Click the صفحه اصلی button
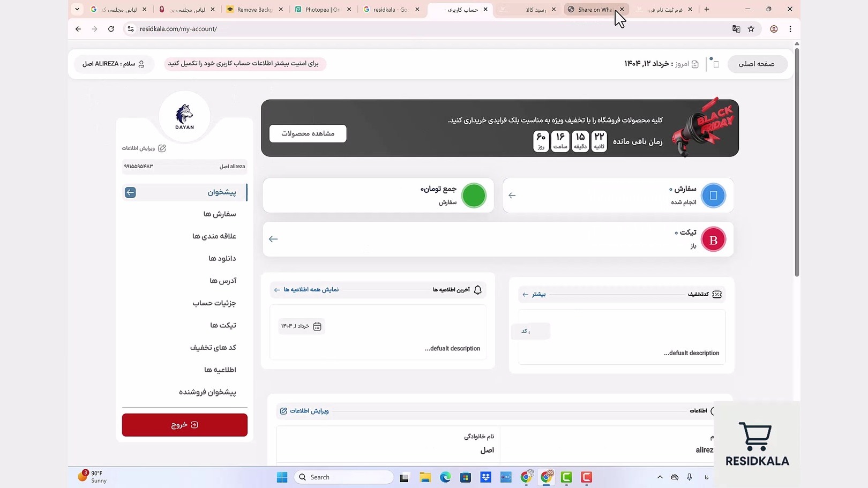Image resolution: width=868 pixels, height=488 pixels. tap(757, 64)
